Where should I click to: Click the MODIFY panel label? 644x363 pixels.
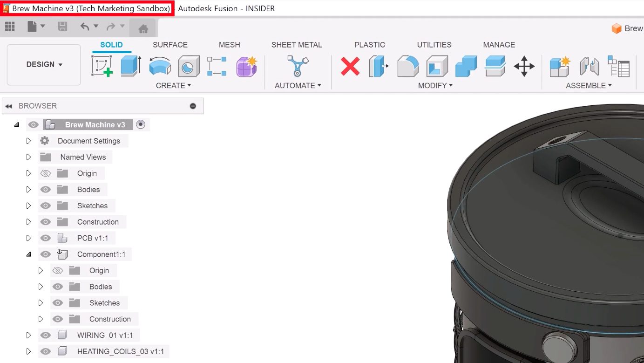click(x=435, y=85)
